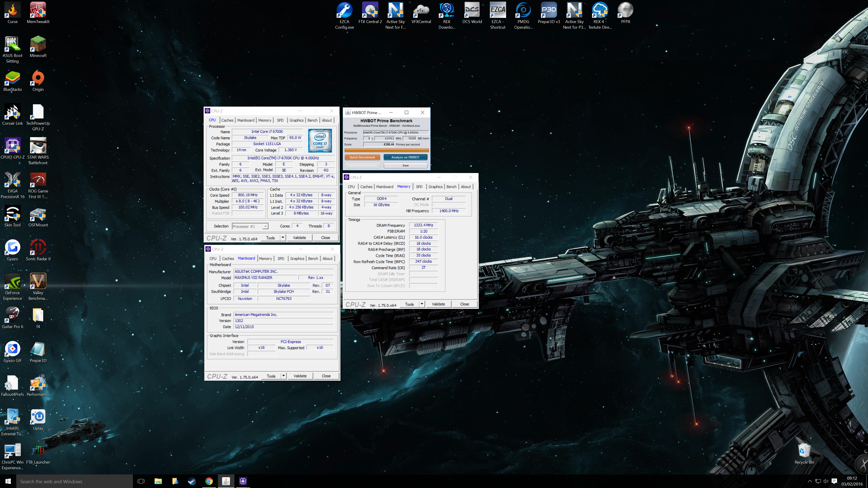Open ASUS Boot Setting desktop icon
The height and width of the screenshot is (488, 868).
pyautogui.click(x=12, y=49)
